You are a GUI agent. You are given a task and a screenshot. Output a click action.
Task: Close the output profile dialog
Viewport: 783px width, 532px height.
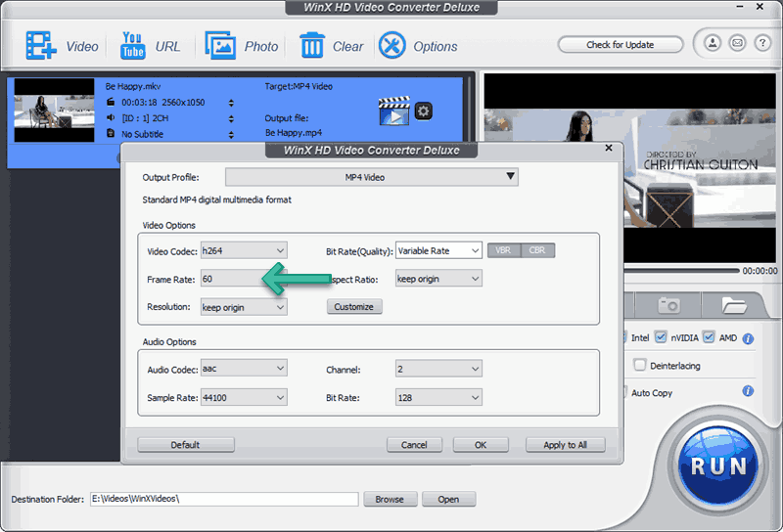pos(609,148)
